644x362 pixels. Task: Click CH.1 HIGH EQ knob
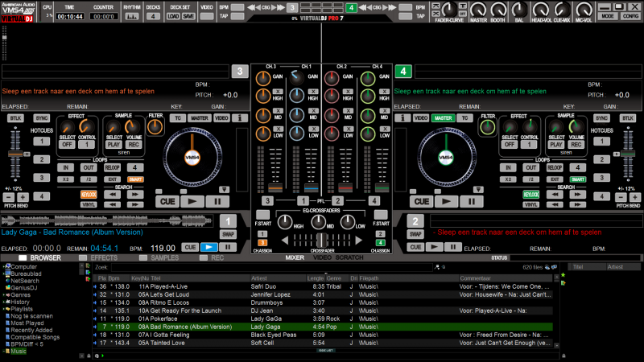296,96
